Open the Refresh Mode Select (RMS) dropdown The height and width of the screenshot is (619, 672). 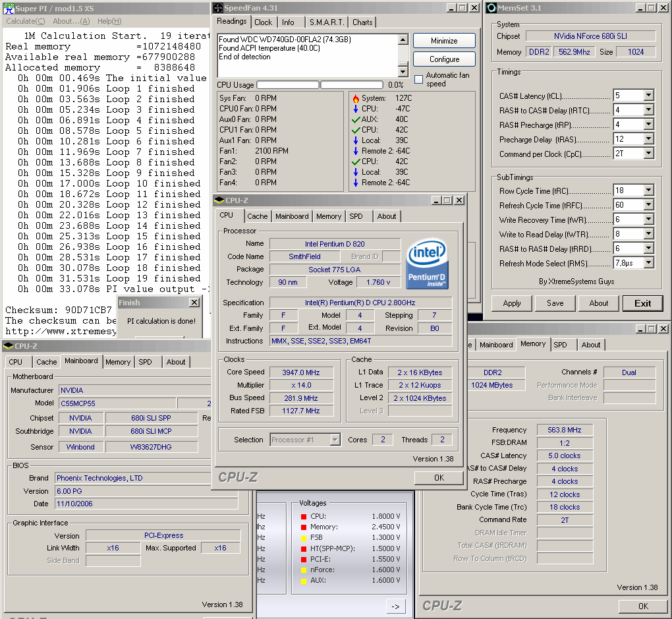pyautogui.click(x=648, y=262)
